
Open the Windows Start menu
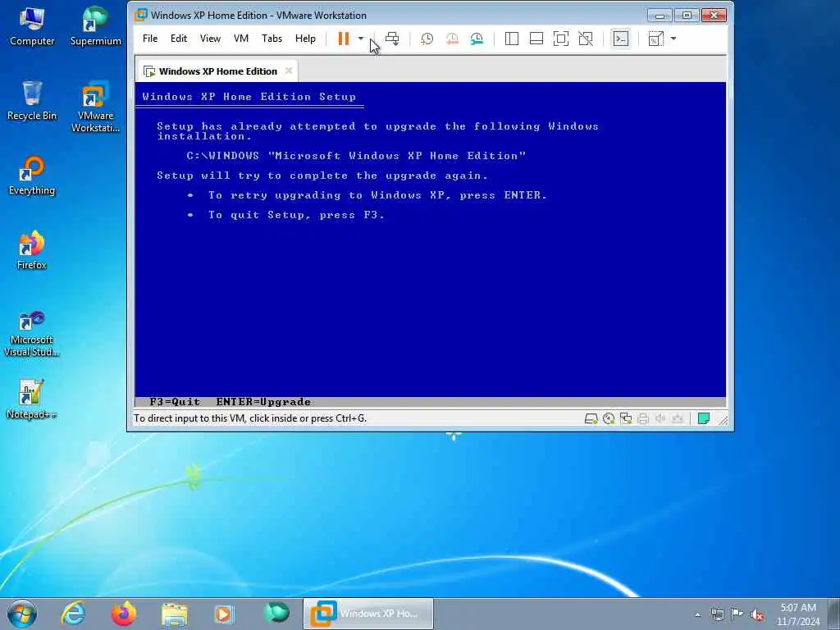pyautogui.click(x=22, y=614)
